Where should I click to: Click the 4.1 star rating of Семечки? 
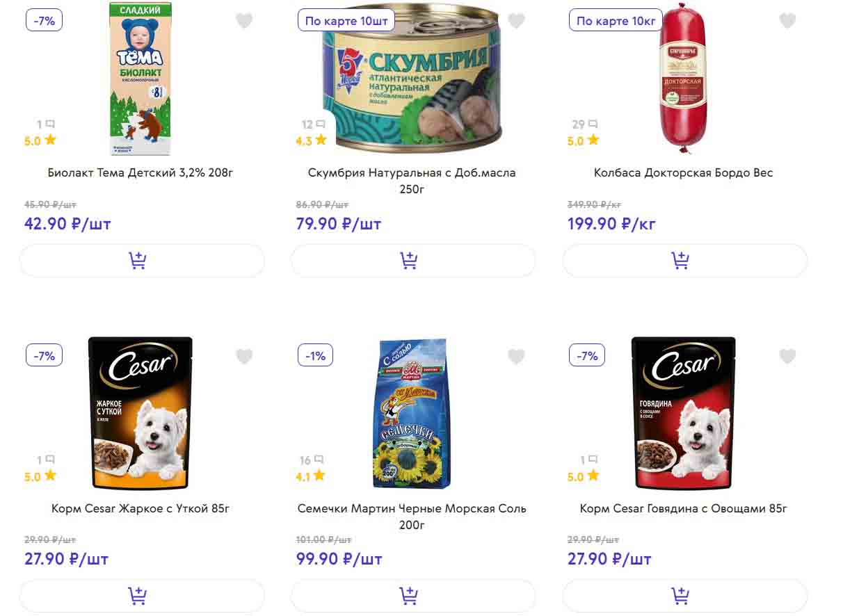[311, 476]
